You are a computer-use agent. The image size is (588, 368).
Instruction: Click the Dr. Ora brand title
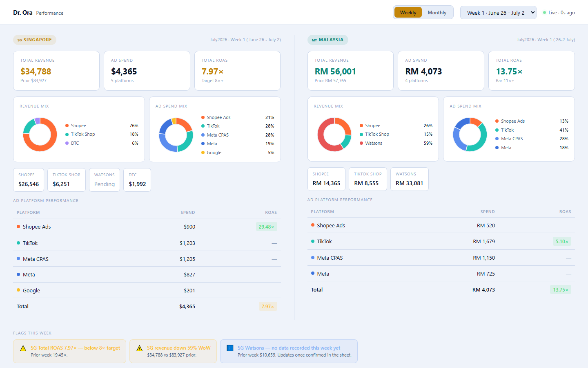(x=22, y=13)
